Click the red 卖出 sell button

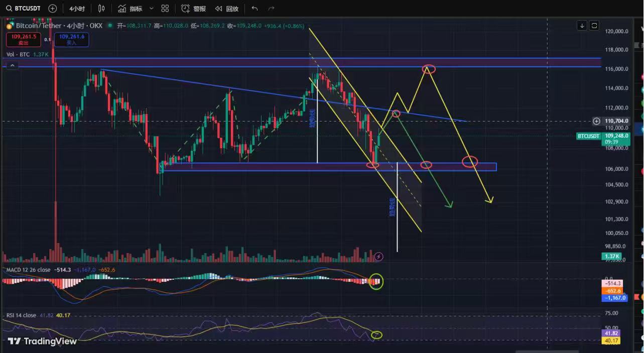(x=24, y=40)
